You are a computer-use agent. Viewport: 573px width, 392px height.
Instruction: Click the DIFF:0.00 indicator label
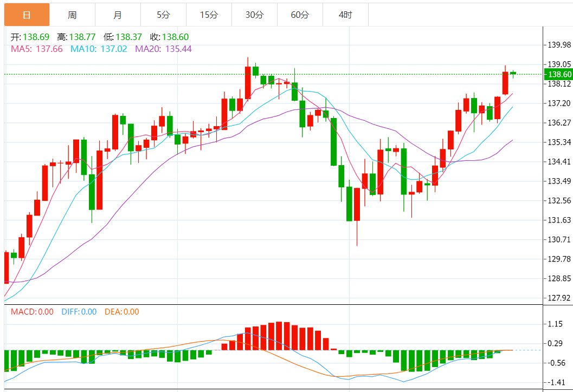(x=79, y=312)
